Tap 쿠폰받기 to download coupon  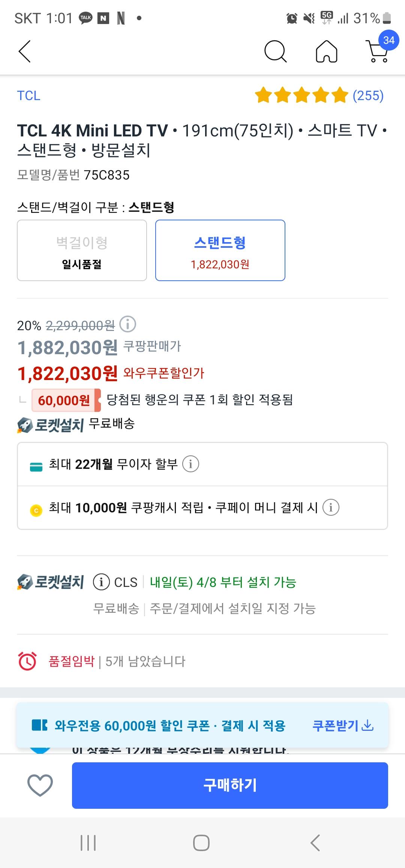tap(343, 726)
